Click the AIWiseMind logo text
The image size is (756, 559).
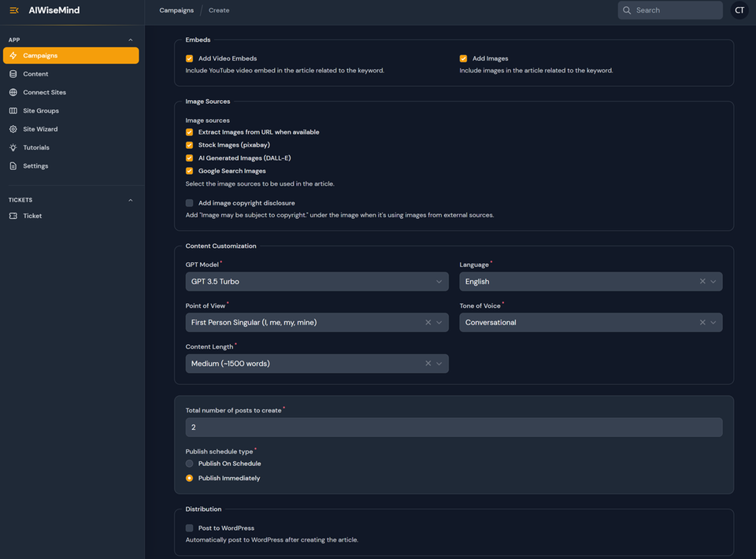(54, 10)
